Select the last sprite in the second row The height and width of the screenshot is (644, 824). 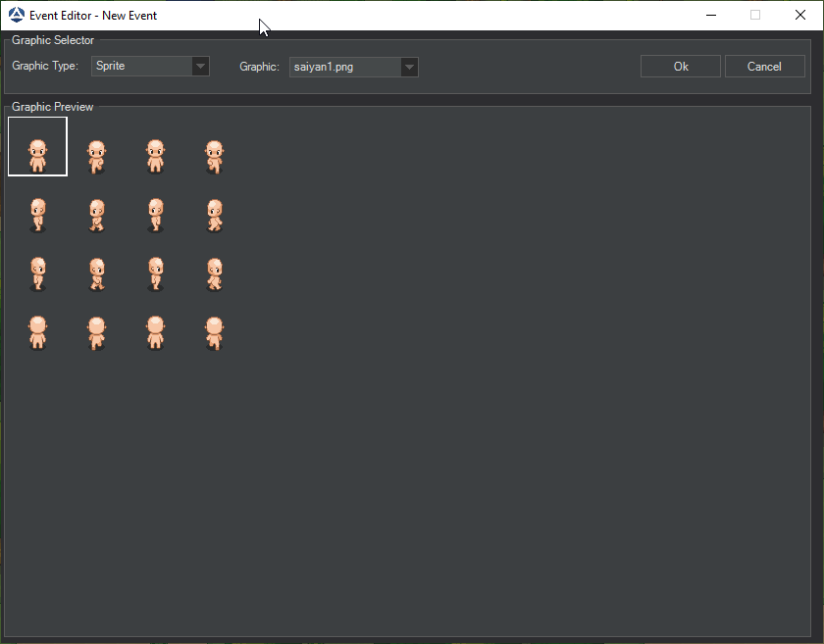pyautogui.click(x=214, y=215)
